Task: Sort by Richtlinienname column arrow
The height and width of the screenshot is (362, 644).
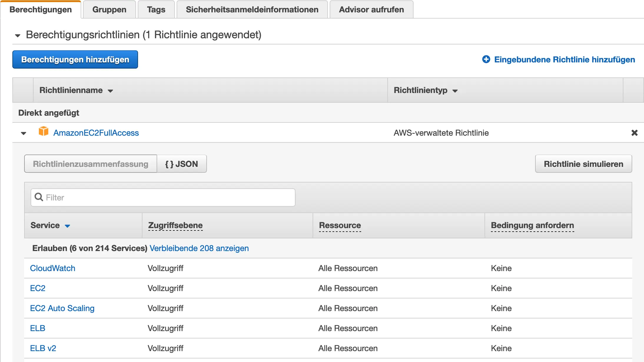Action: tap(110, 91)
